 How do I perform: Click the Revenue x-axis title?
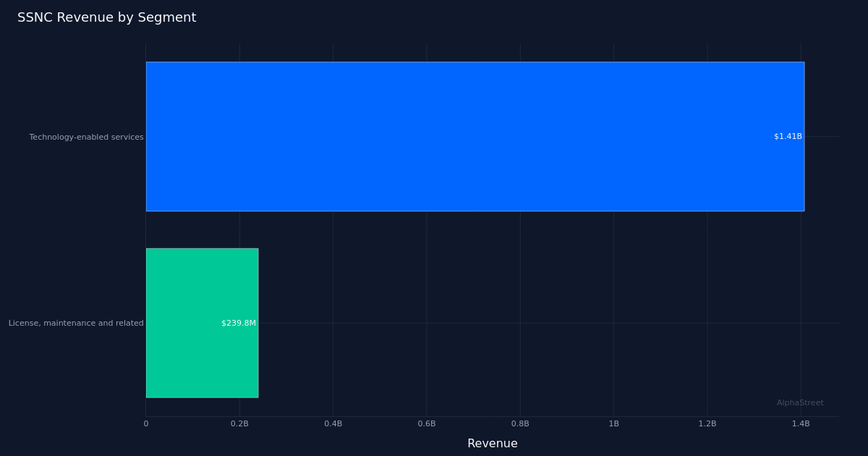pos(493,443)
